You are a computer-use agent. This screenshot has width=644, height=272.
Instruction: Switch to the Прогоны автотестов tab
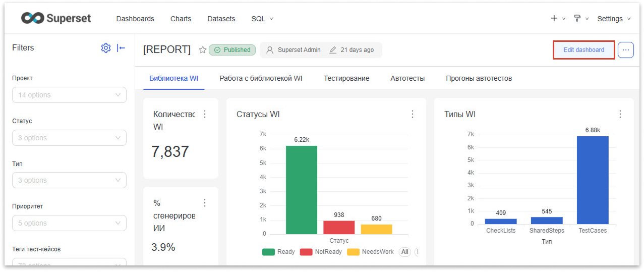pyautogui.click(x=479, y=78)
